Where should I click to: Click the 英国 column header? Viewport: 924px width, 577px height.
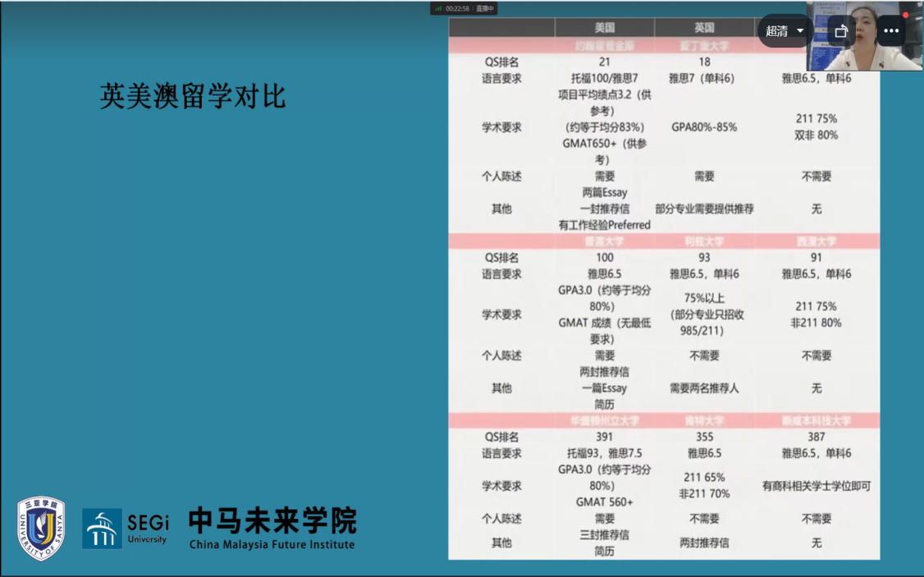pos(704,28)
